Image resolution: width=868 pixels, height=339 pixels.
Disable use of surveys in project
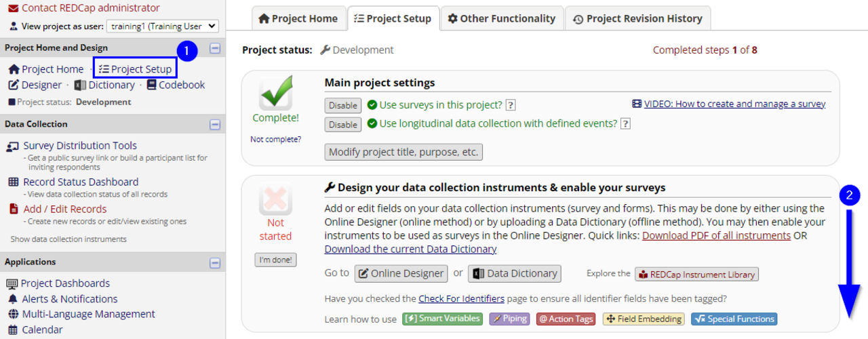(343, 105)
